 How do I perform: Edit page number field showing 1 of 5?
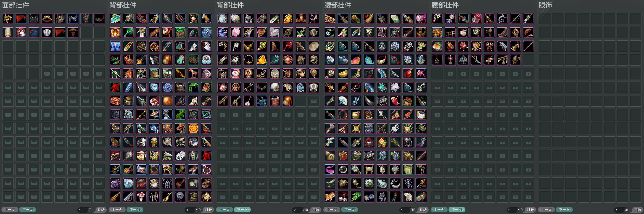click(619, 210)
